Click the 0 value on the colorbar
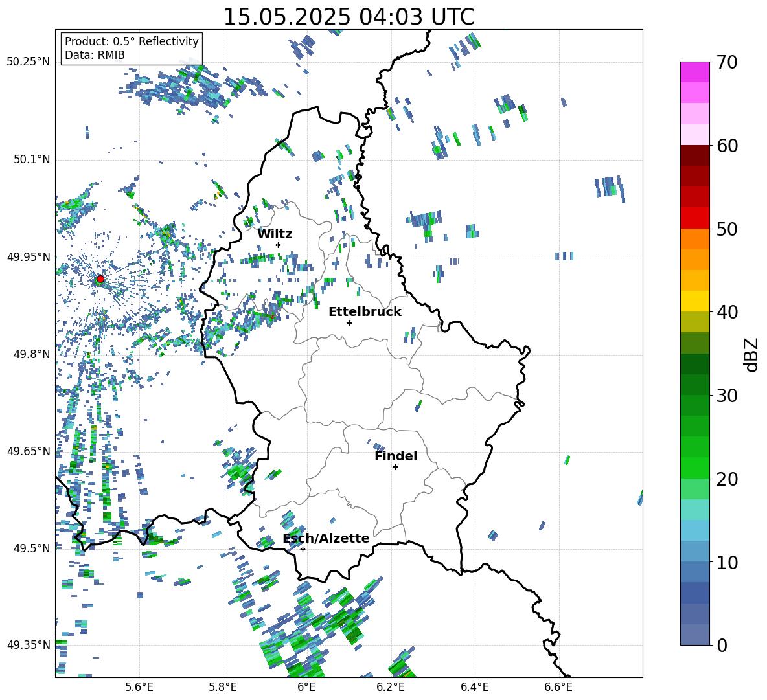The width and height of the screenshot is (767, 700). [722, 645]
